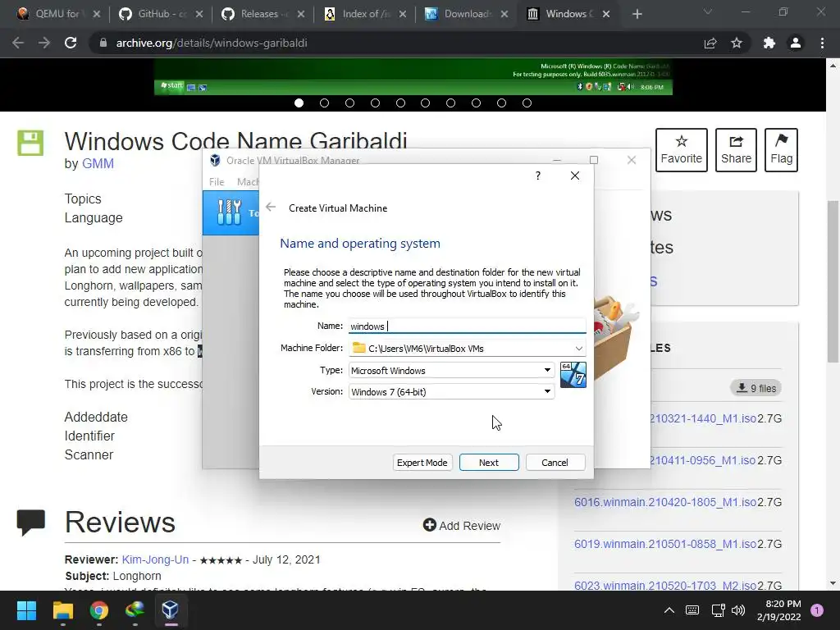Open the 6019.winmain.210501-0858_M1.iso link
840x630 pixels.
[664, 544]
